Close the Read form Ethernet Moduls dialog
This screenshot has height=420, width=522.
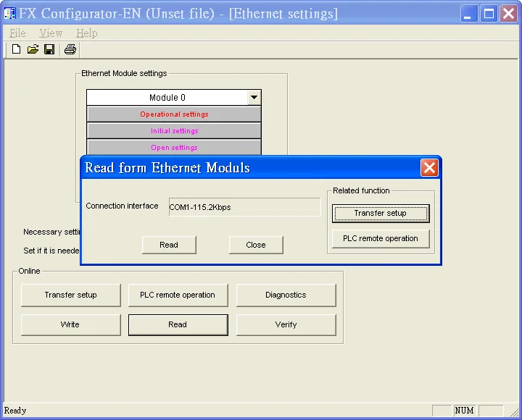point(429,167)
